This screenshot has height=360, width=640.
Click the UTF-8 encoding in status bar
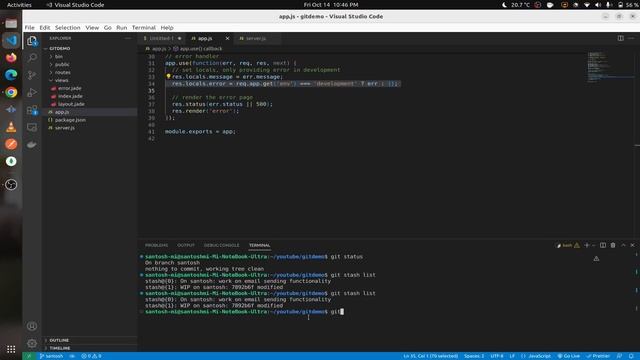497,356
